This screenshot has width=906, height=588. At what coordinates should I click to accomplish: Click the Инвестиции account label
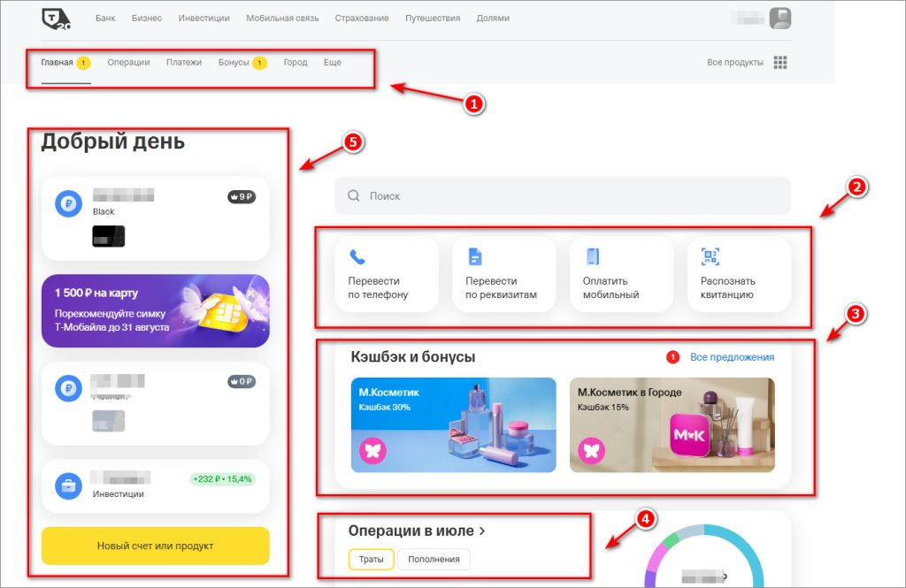coord(119,494)
